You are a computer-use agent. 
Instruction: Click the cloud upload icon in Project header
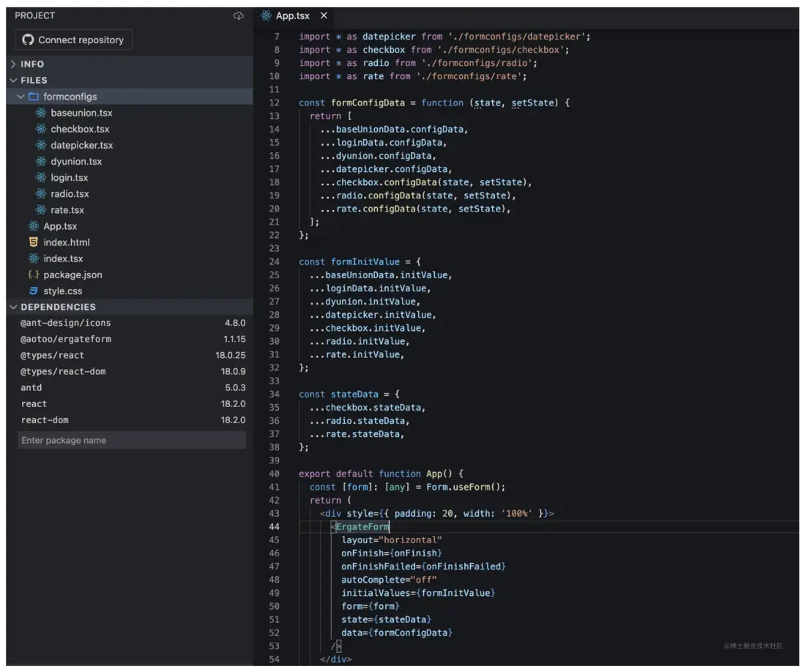[x=238, y=16]
